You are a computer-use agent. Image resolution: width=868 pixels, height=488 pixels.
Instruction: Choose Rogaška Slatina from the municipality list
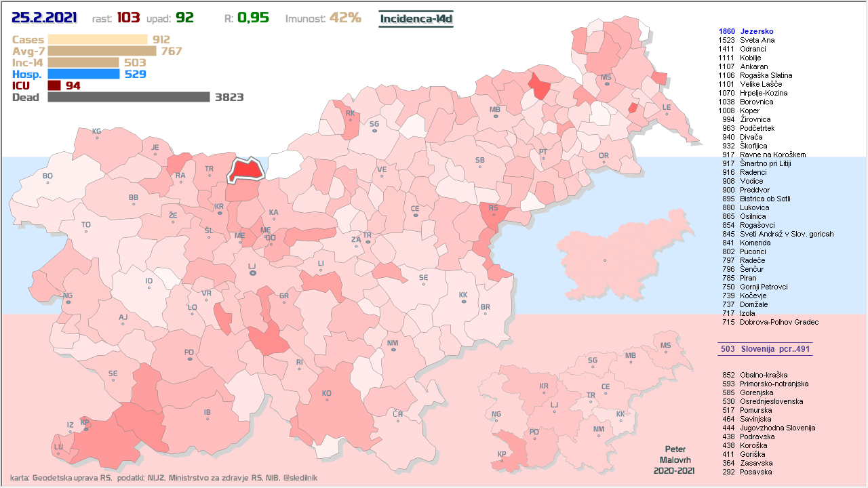tap(766, 75)
